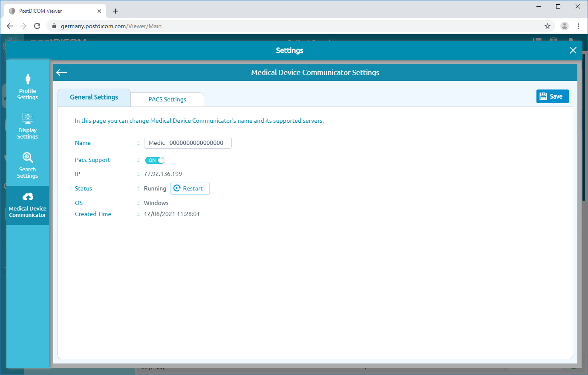Go back in the browser history

10,26
